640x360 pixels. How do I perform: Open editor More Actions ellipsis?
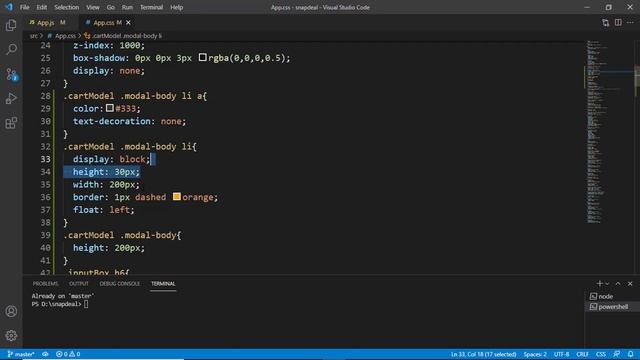coord(630,23)
